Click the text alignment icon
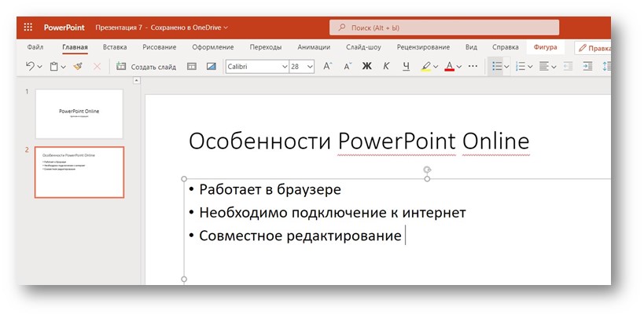The width and height of the screenshot is (644, 318). [x=544, y=67]
